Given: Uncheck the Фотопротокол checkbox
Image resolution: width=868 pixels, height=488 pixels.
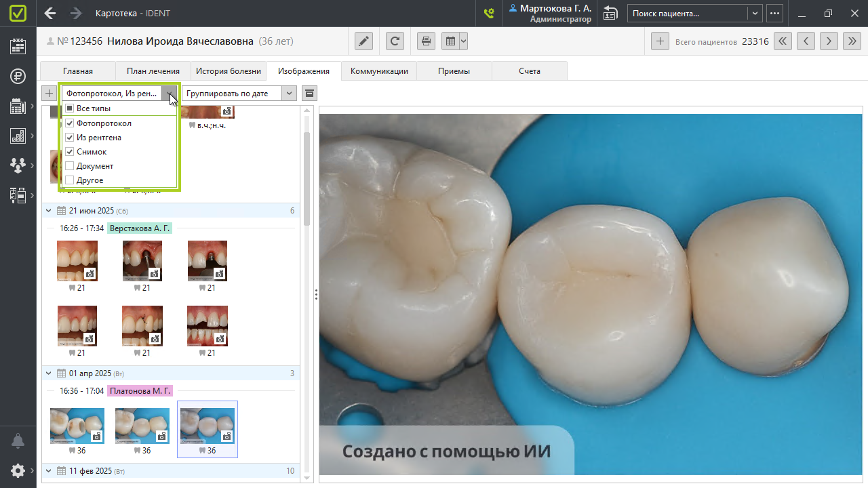Looking at the screenshot, I should click(x=69, y=123).
